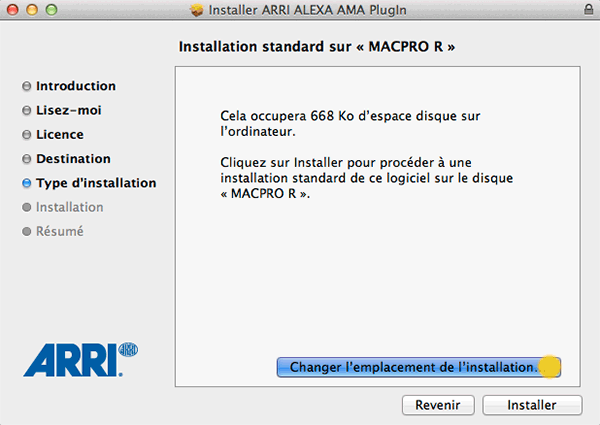Click the small round ARRI emblem badge
The image size is (600, 425).
pyautogui.click(x=128, y=349)
